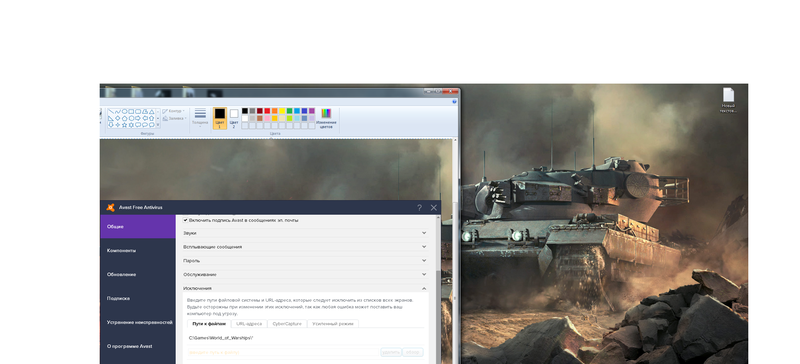The width and height of the screenshot is (800, 364).
Task: Switch to the CyberCapture tab
Action: pyautogui.click(x=288, y=324)
